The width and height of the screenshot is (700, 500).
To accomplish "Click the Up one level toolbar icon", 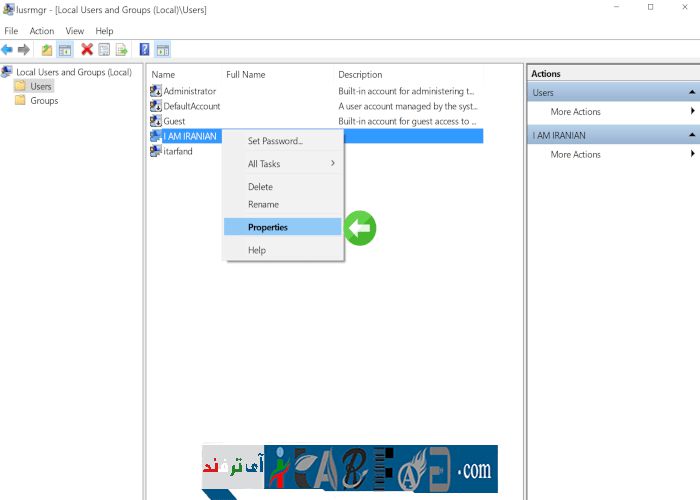I will pyautogui.click(x=47, y=49).
